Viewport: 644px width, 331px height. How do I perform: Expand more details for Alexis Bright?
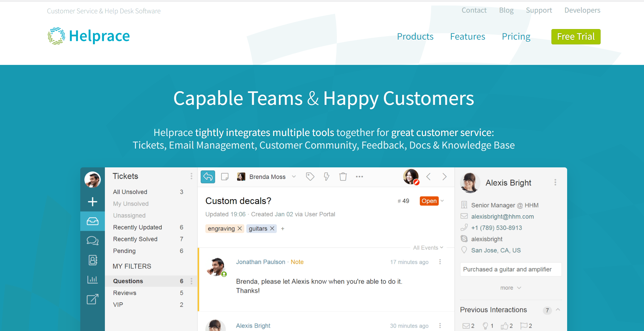pyautogui.click(x=510, y=288)
